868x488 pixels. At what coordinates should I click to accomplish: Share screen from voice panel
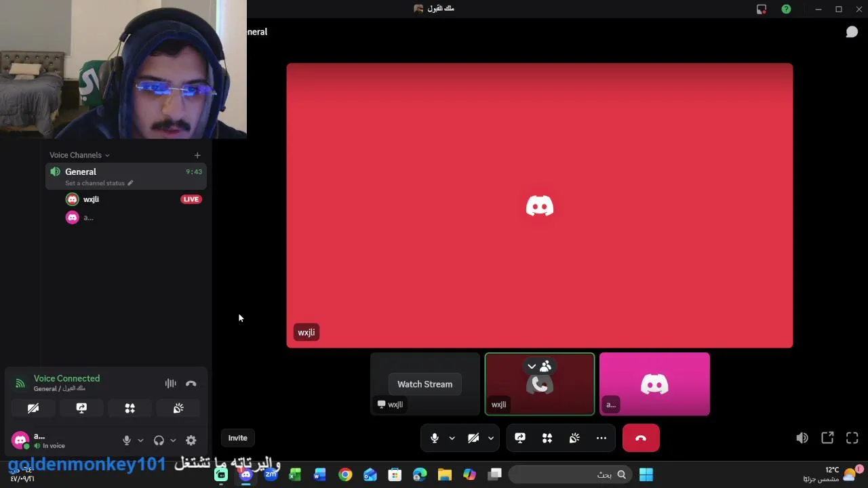point(81,408)
